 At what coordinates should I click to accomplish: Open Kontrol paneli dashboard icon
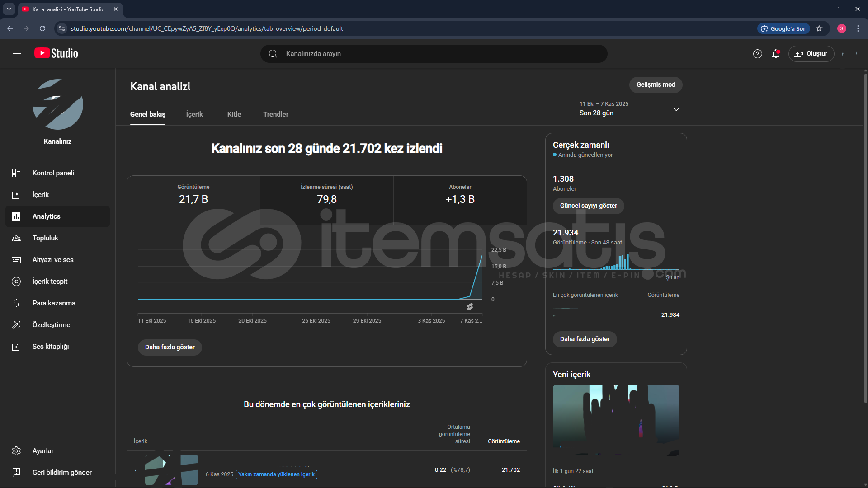pyautogui.click(x=16, y=173)
